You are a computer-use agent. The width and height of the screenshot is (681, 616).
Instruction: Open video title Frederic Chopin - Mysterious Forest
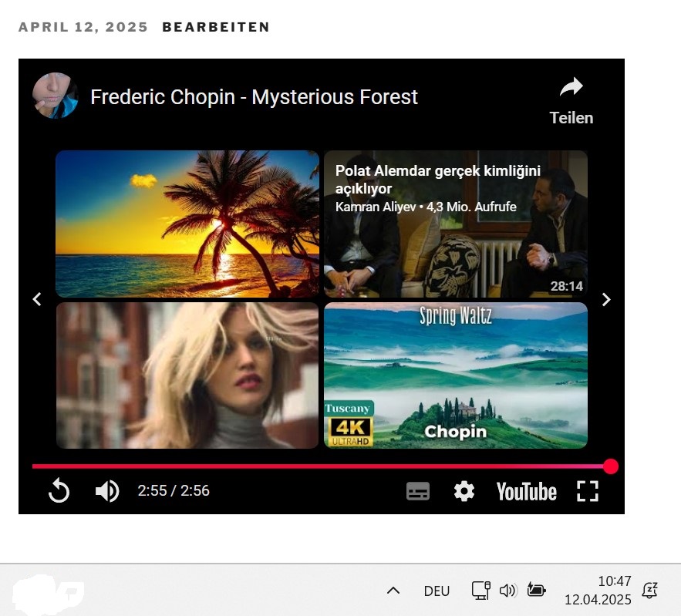pyautogui.click(x=254, y=97)
